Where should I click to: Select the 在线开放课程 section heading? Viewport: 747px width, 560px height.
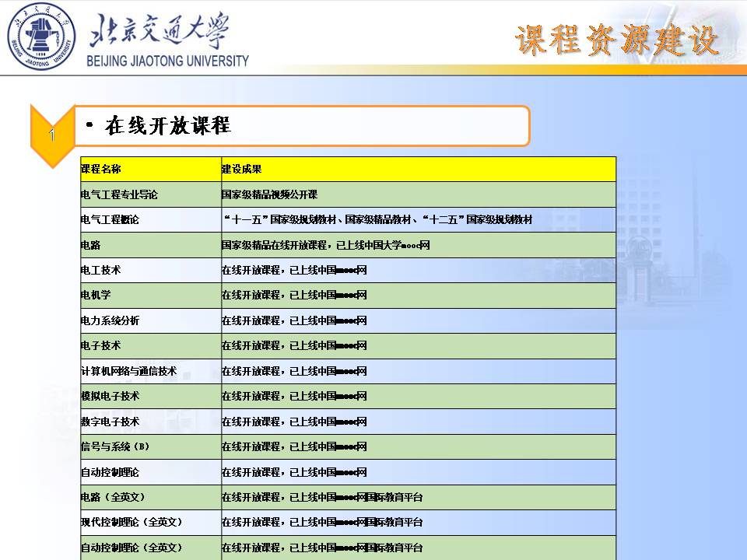coord(169,125)
